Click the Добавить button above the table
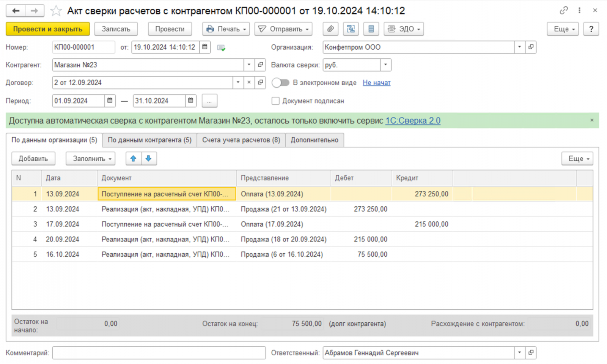 pos(33,158)
